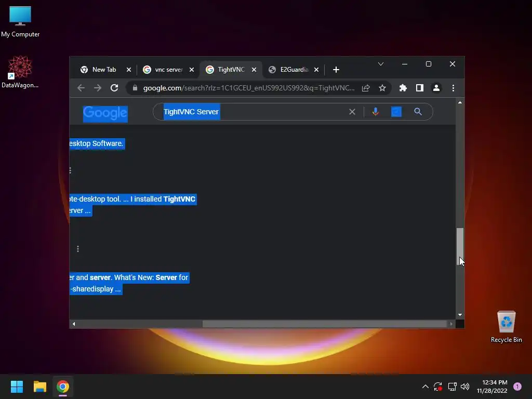Reload the Google search page

114,88
